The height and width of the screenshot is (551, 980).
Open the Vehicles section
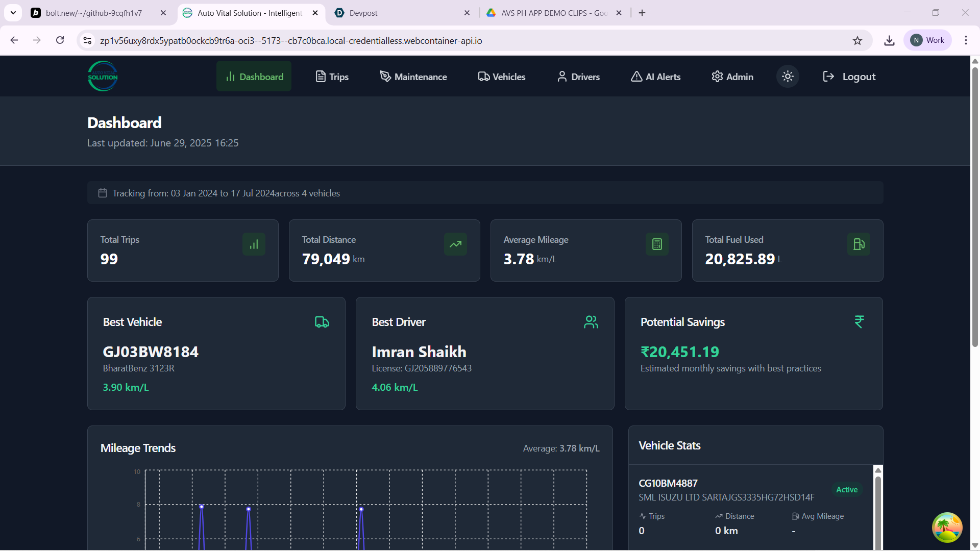tap(502, 77)
